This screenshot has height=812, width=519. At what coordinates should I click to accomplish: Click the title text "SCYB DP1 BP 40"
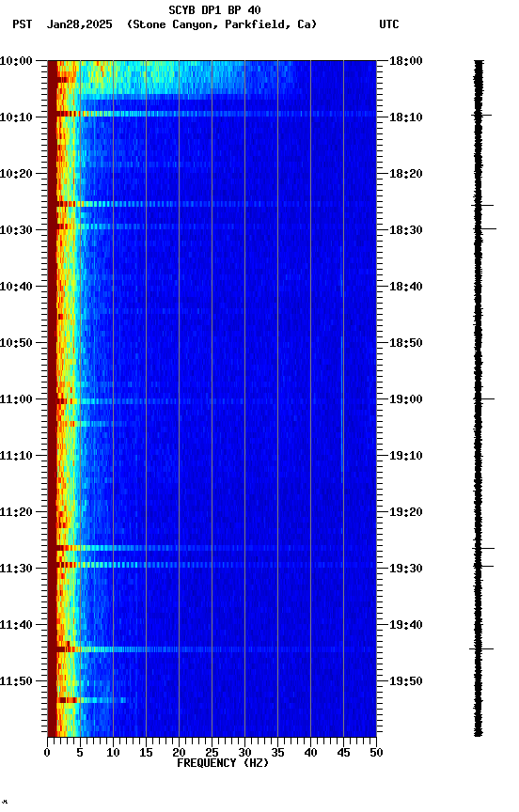(x=214, y=10)
